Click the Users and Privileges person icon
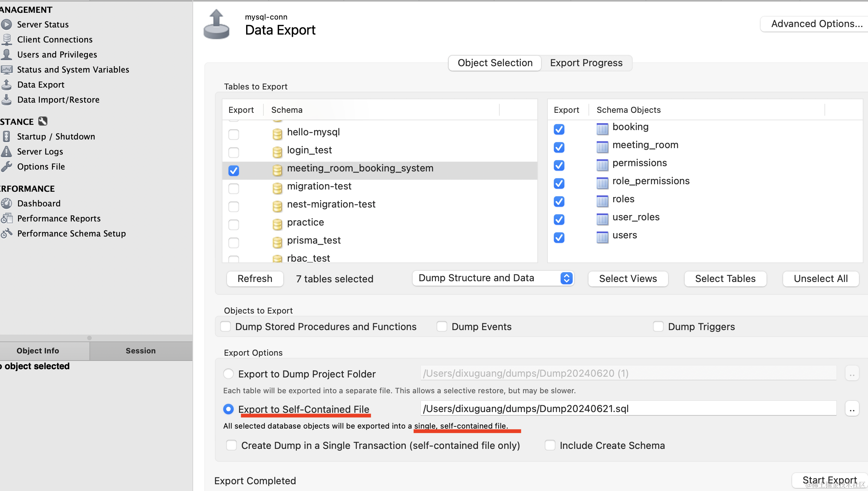Viewport: 868px width, 491px height. (x=6, y=55)
